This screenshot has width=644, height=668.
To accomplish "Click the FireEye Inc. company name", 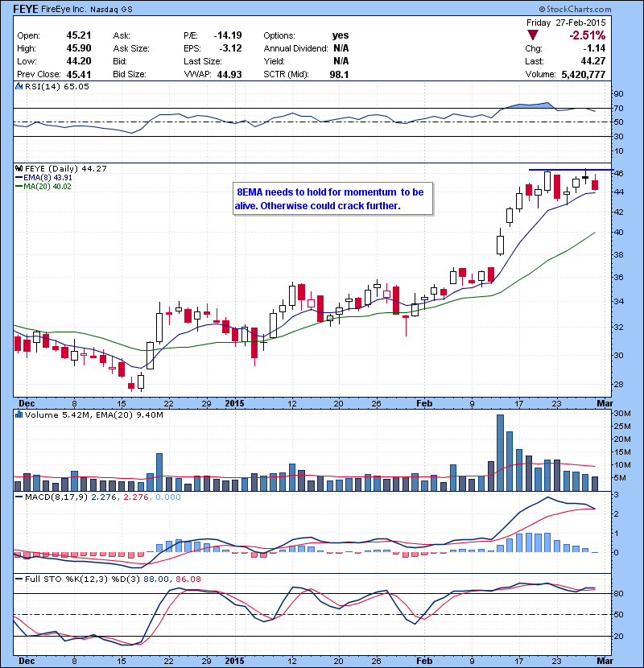I will click(x=64, y=9).
